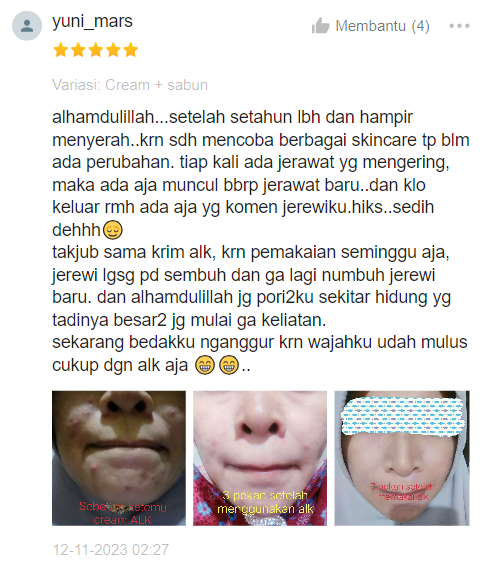
Task: Click the 12-11-2023 02:27 review timestamp
Action: click(x=111, y=549)
